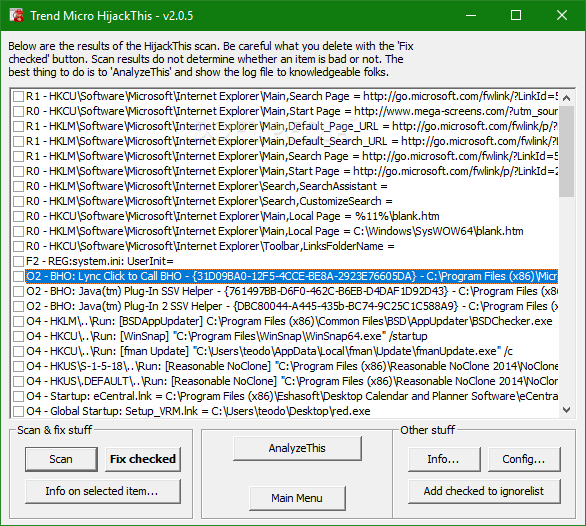Screen dimensions: 586x526
Task: Select the fmanUpdate.exe row text
Action: (269, 351)
